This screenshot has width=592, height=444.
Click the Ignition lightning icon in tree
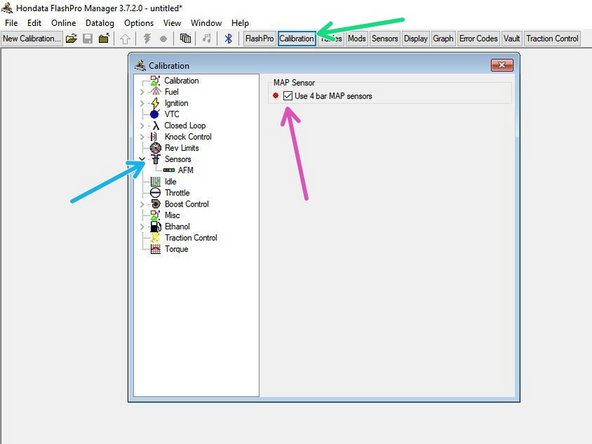[x=155, y=103]
